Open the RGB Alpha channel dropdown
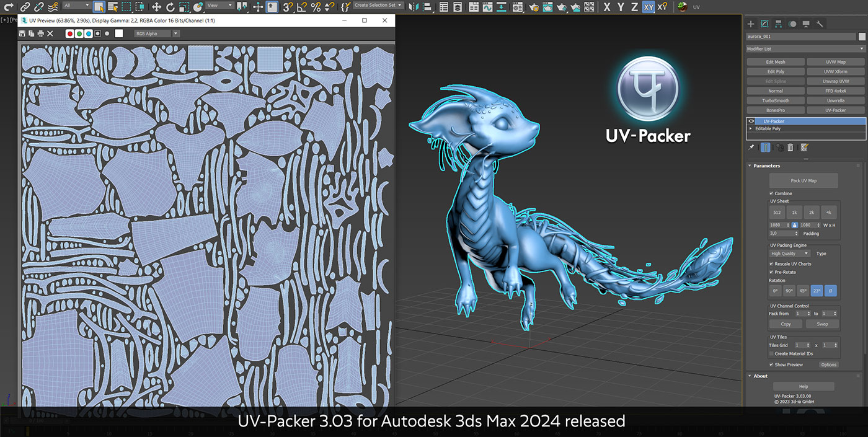868x437 pixels. (157, 33)
